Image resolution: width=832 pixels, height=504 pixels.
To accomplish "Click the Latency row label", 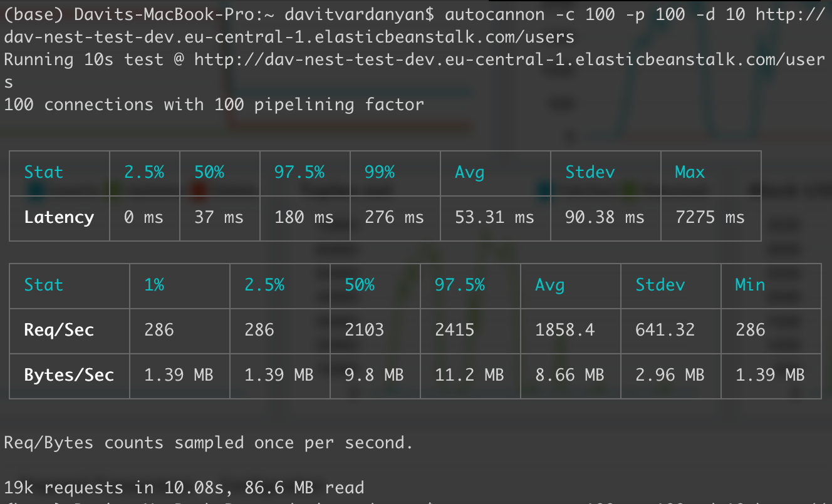I will [59, 217].
